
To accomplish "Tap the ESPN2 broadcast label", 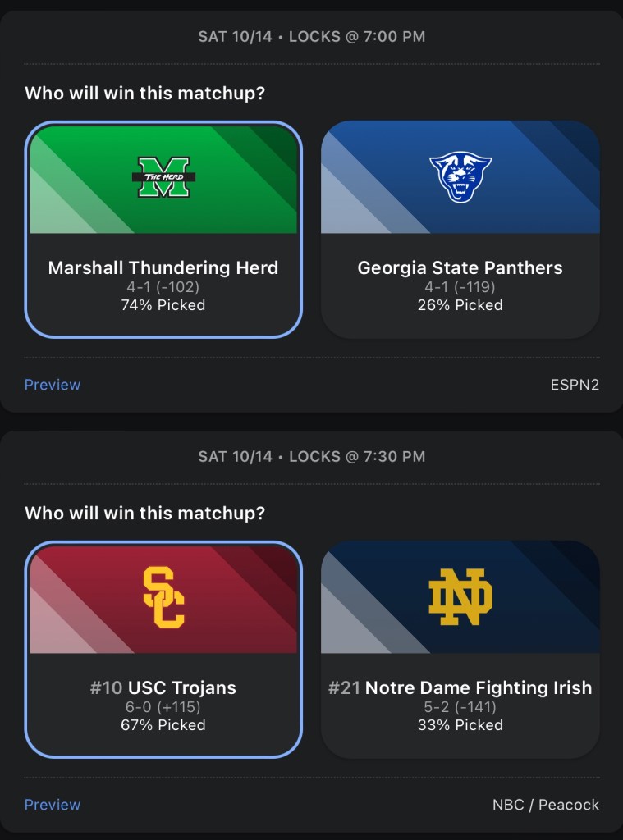I will click(x=575, y=385).
